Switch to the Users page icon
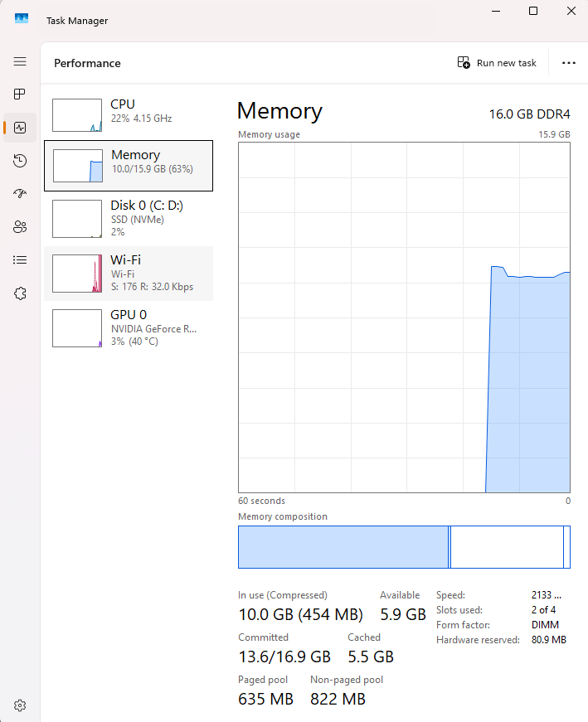The width and height of the screenshot is (588, 722). point(20,226)
